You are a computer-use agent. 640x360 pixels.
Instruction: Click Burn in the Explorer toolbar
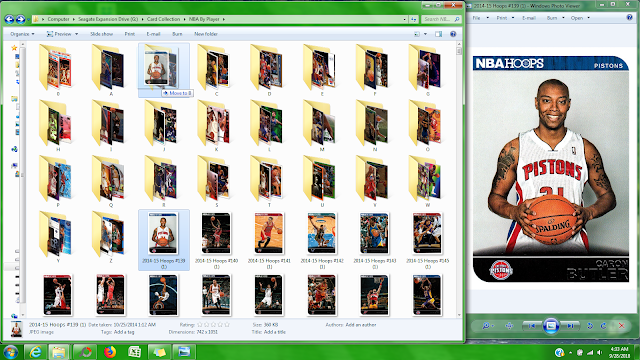177,34
